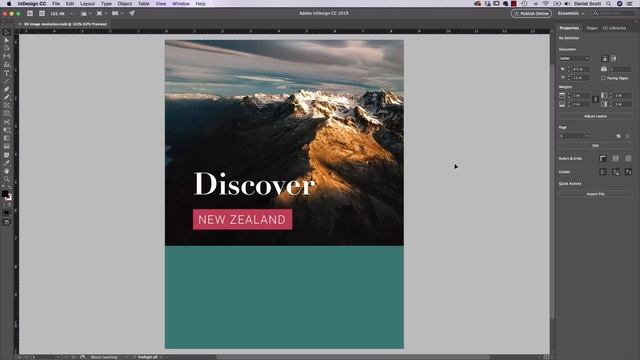This screenshot has width=640, height=360.
Task: Switch to the Pages panel tab
Action: tap(592, 28)
